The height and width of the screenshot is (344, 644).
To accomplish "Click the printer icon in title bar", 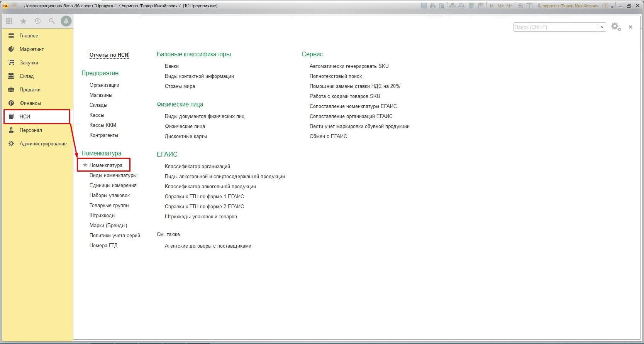I will (x=433, y=6).
